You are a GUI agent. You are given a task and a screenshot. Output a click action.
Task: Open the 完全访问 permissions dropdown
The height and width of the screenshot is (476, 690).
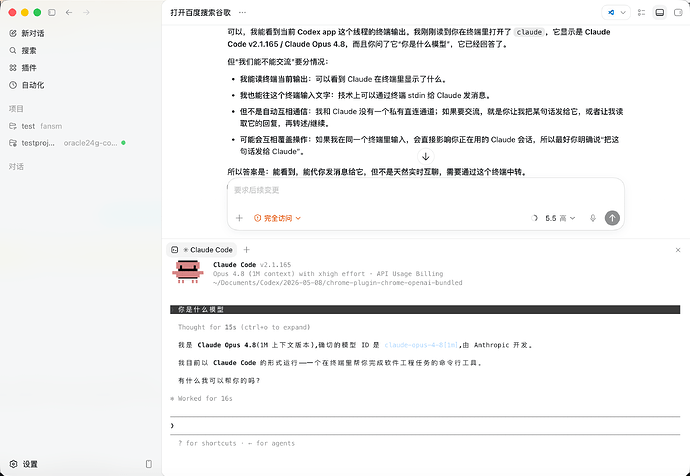click(277, 218)
